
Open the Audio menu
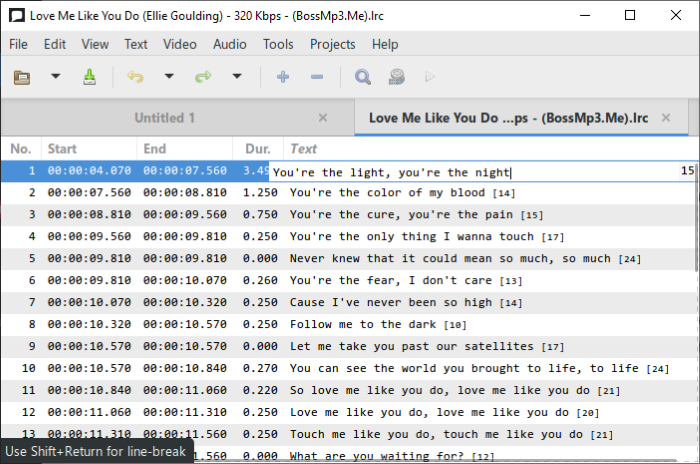[229, 44]
